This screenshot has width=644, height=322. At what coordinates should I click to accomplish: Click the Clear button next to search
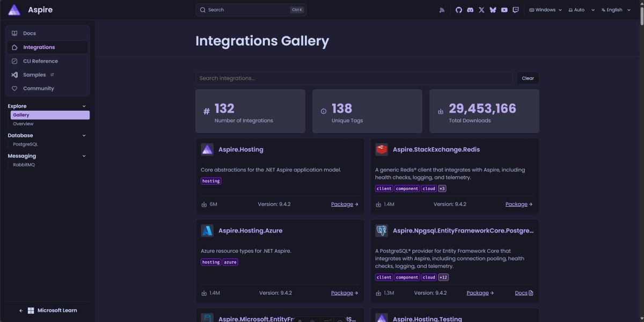point(528,77)
